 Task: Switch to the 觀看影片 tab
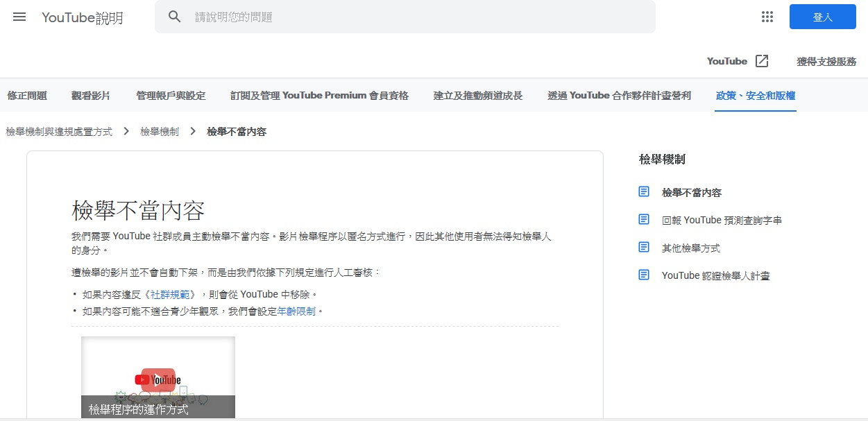(91, 96)
